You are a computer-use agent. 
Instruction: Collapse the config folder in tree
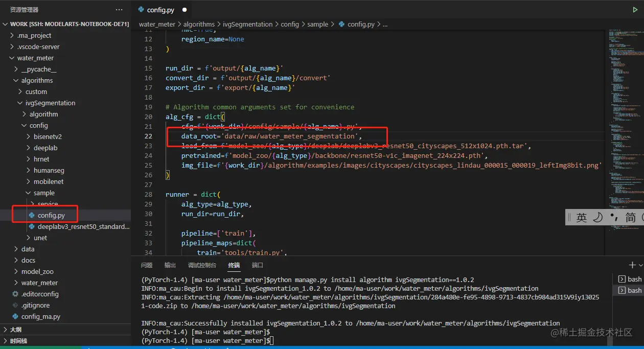[x=25, y=126]
